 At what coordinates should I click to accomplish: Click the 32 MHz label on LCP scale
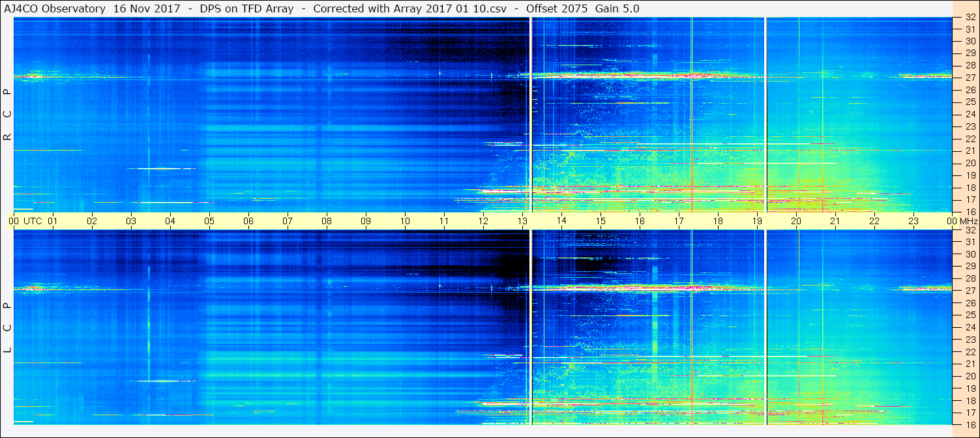point(970,230)
